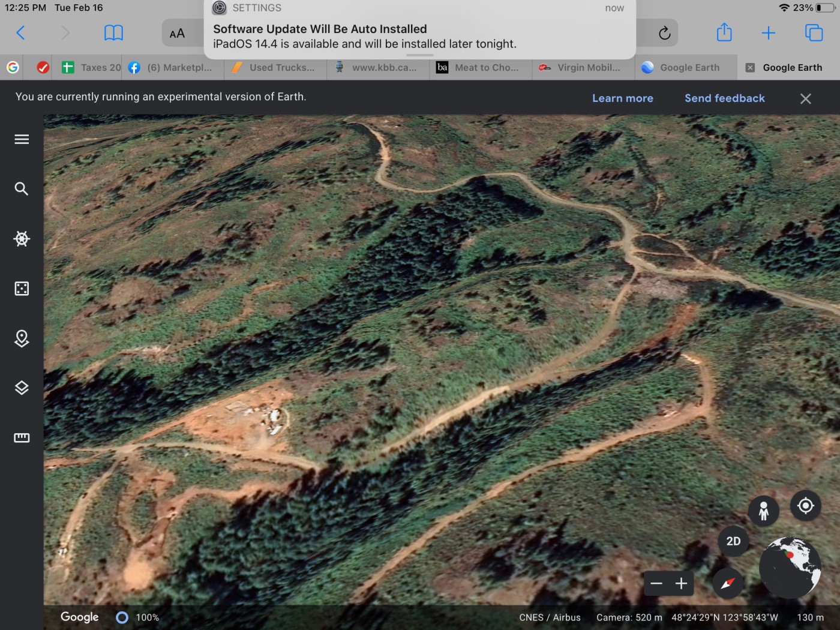Launch Voyager ship's wheel icon
Image resolution: width=840 pixels, height=630 pixels.
[x=22, y=239]
